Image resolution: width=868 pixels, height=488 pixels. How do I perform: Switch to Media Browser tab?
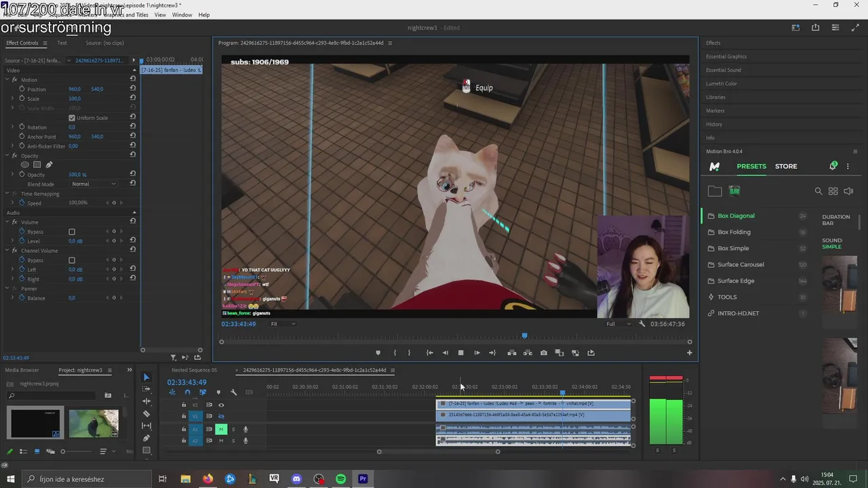pos(22,370)
